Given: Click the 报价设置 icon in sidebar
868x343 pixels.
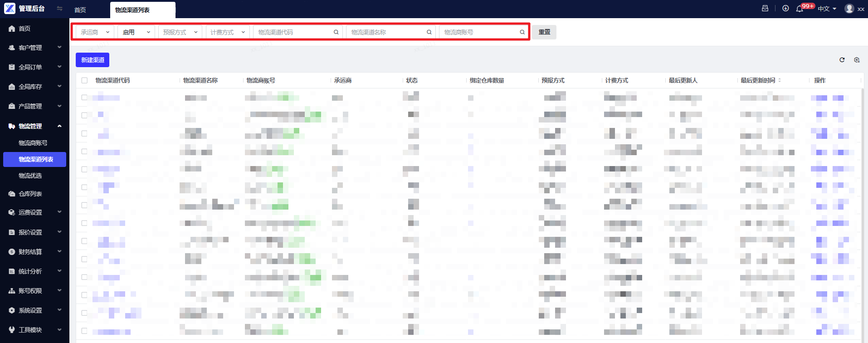Looking at the screenshot, I should 12,232.
